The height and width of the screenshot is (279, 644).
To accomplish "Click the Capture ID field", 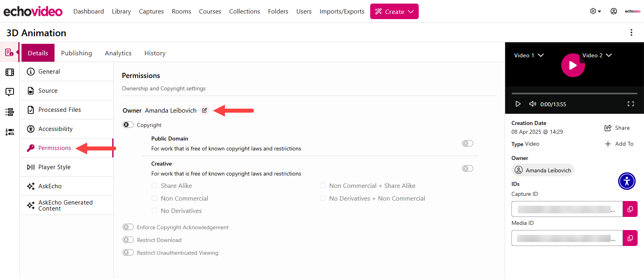I will pos(567,209).
